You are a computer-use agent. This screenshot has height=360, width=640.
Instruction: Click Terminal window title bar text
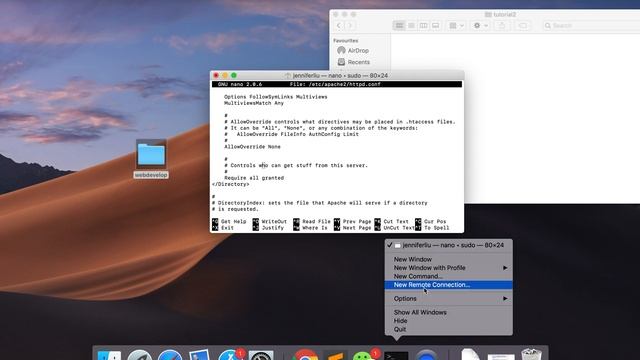pyautogui.click(x=340, y=76)
